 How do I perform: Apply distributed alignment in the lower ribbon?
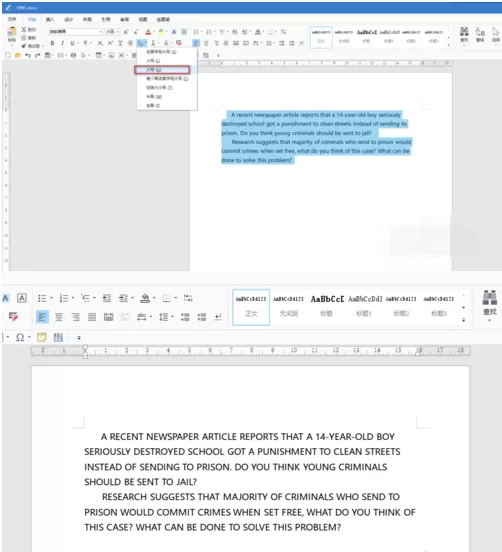tap(108, 317)
